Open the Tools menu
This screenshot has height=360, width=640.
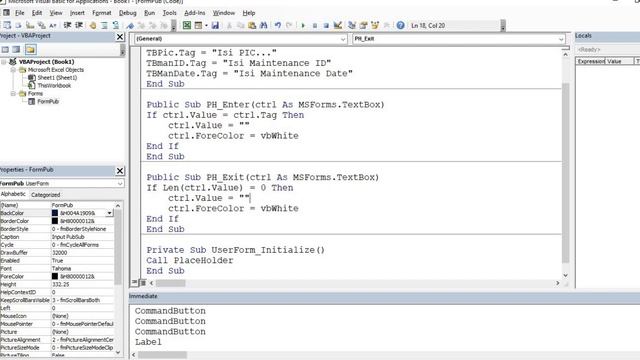169,13
